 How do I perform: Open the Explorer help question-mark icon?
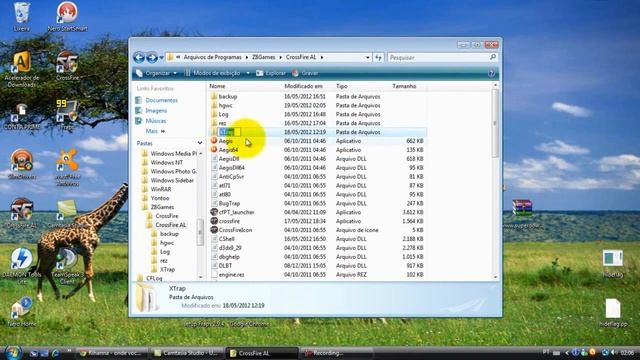coord(491,73)
